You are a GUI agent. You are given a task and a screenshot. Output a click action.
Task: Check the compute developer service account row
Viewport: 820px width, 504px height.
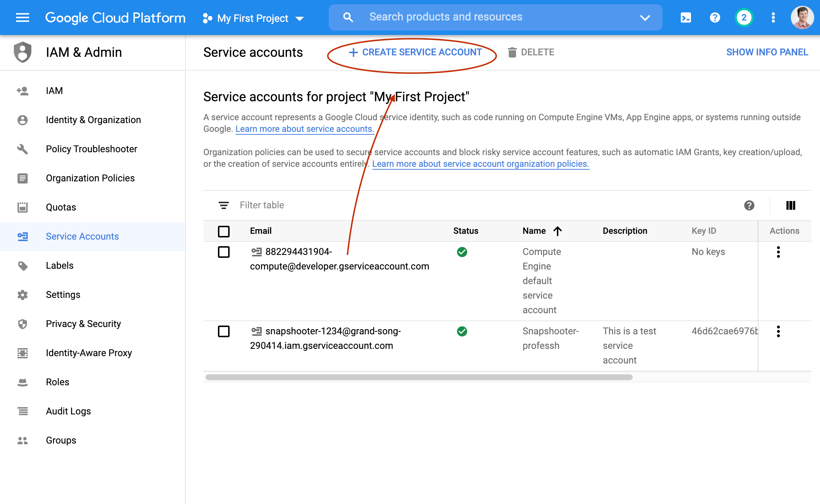[x=223, y=252]
